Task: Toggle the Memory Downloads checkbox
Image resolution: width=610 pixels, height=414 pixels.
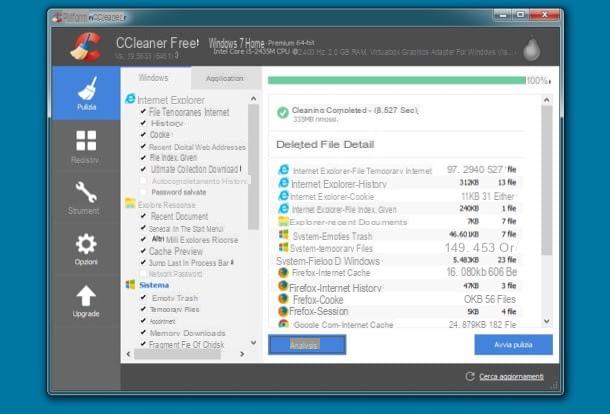Action: pos(143,333)
